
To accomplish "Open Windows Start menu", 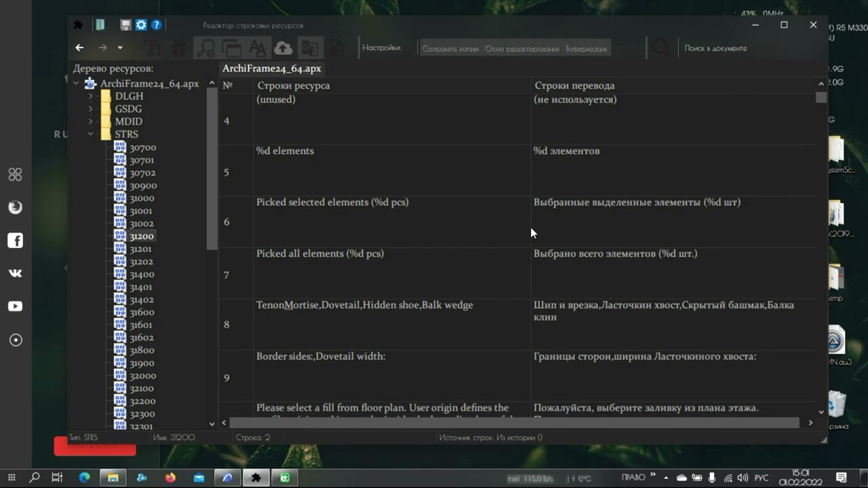I will pyautogui.click(x=12, y=478).
